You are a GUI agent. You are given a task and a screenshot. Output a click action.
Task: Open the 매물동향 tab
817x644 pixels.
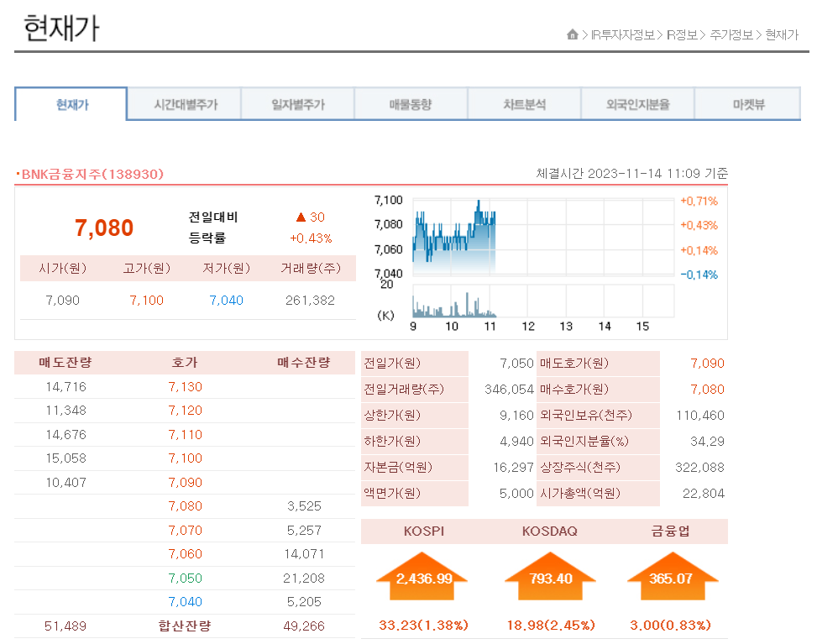411,104
